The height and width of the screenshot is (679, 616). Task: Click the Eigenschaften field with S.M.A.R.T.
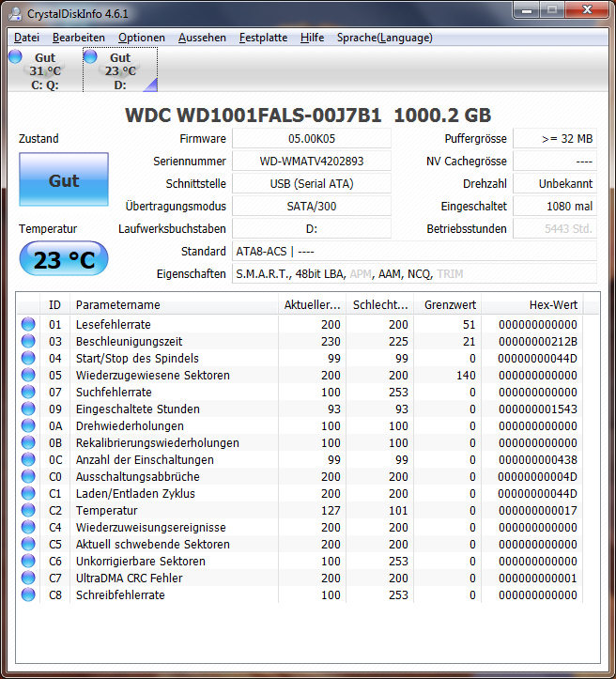coord(414,273)
